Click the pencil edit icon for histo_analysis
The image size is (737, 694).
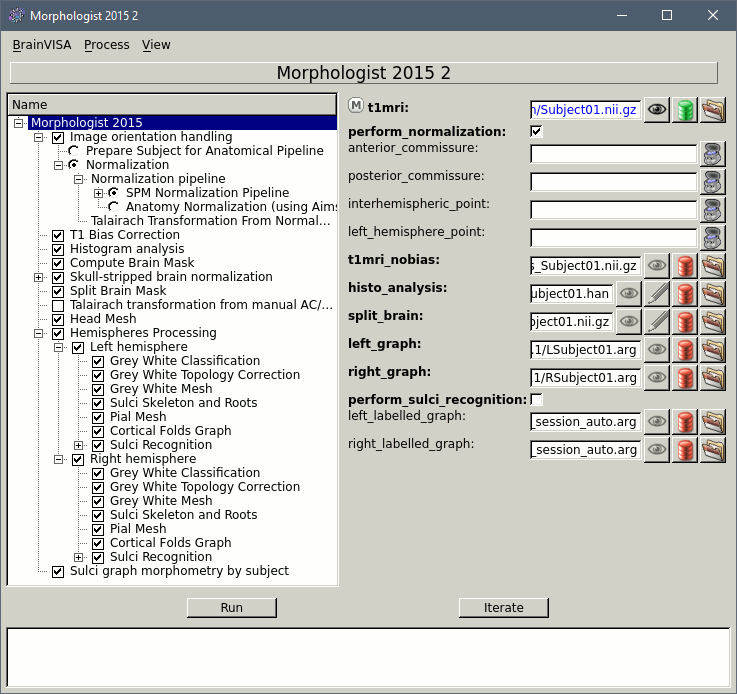pos(656,294)
